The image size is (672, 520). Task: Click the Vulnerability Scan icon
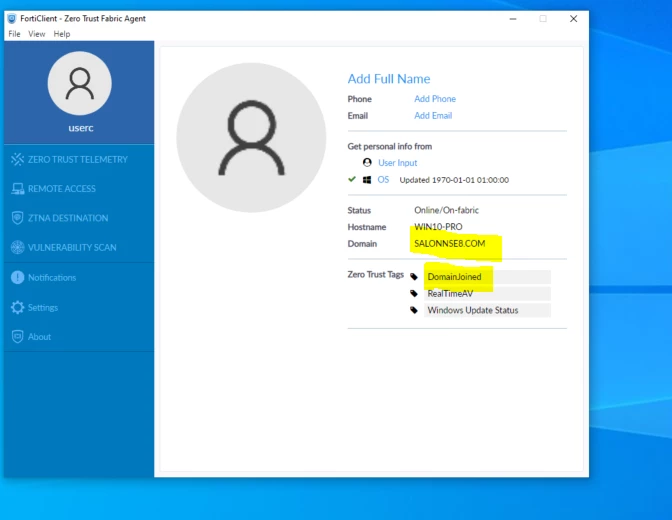click(18, 247)
